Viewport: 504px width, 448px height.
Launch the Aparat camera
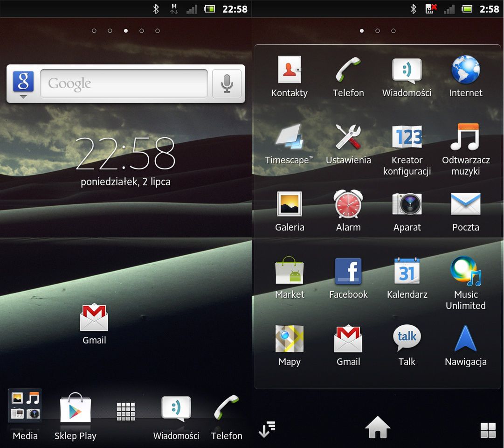tap(407, 211)
